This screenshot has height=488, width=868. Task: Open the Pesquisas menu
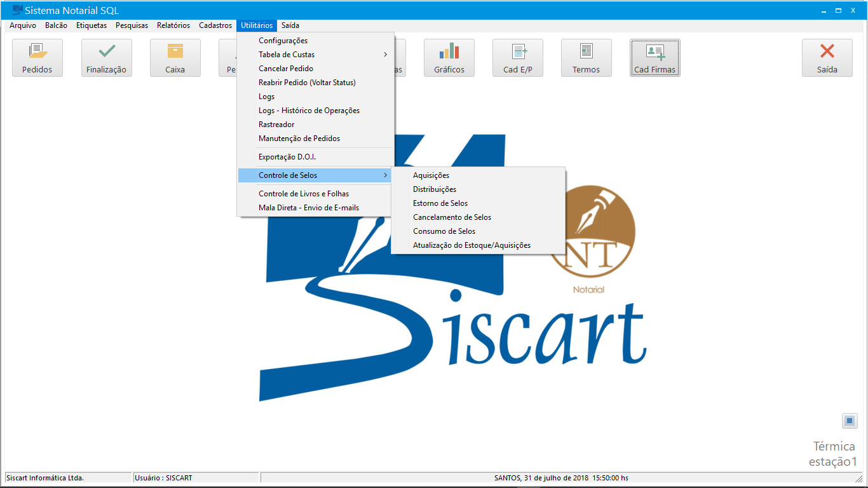coord(132,25)
